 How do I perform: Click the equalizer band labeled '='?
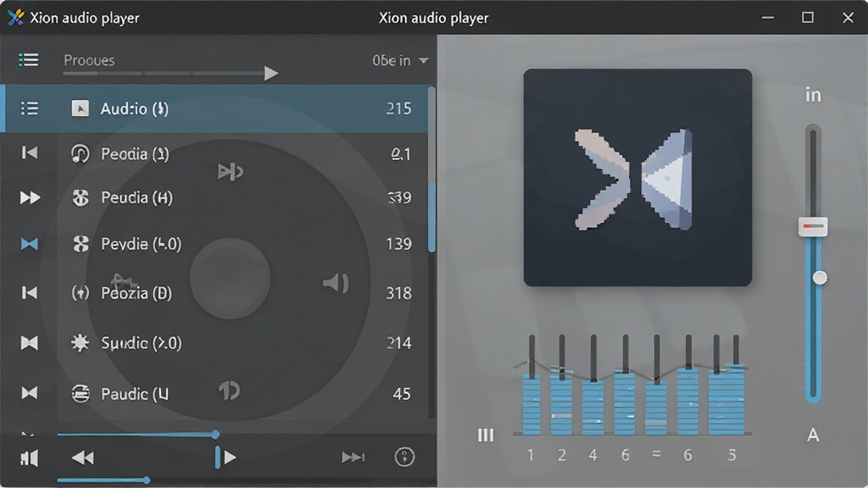pyautogui.click(x=657, y=384)
